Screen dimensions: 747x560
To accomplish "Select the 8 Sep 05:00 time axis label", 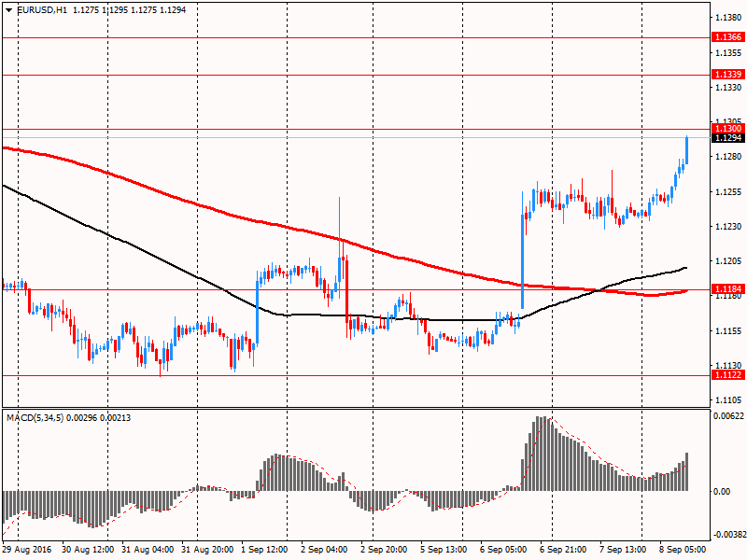I will coord(683,550).
